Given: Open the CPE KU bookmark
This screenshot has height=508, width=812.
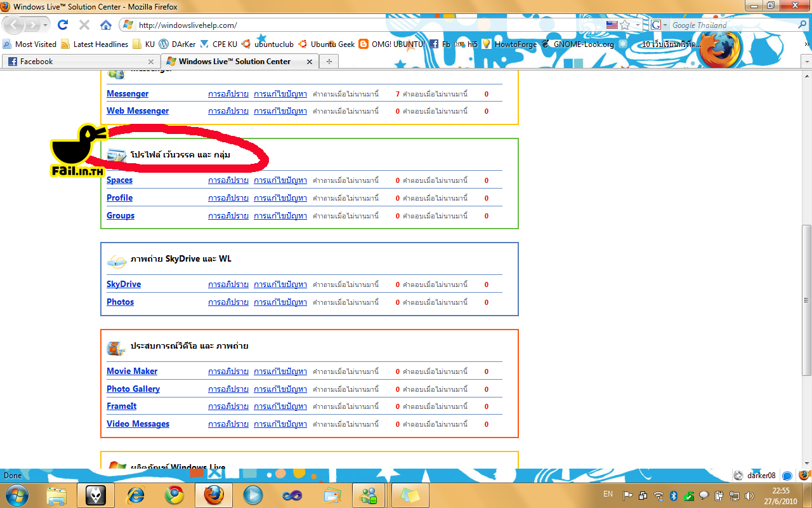Looking at the screenshot, I should tap(219, 44).
